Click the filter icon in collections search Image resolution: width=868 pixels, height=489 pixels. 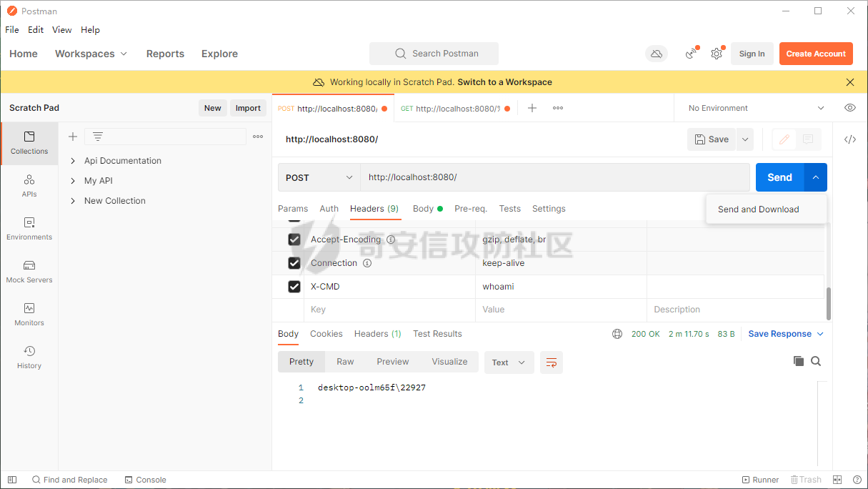[98, 137]
